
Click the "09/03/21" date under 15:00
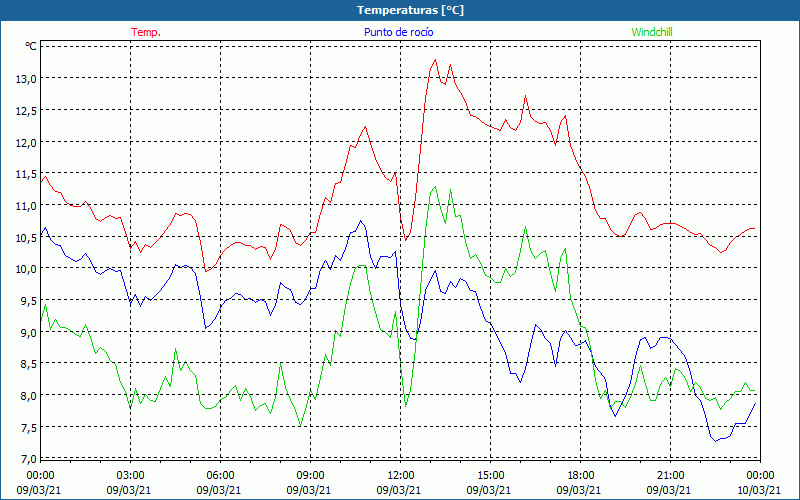click(488, 490)
